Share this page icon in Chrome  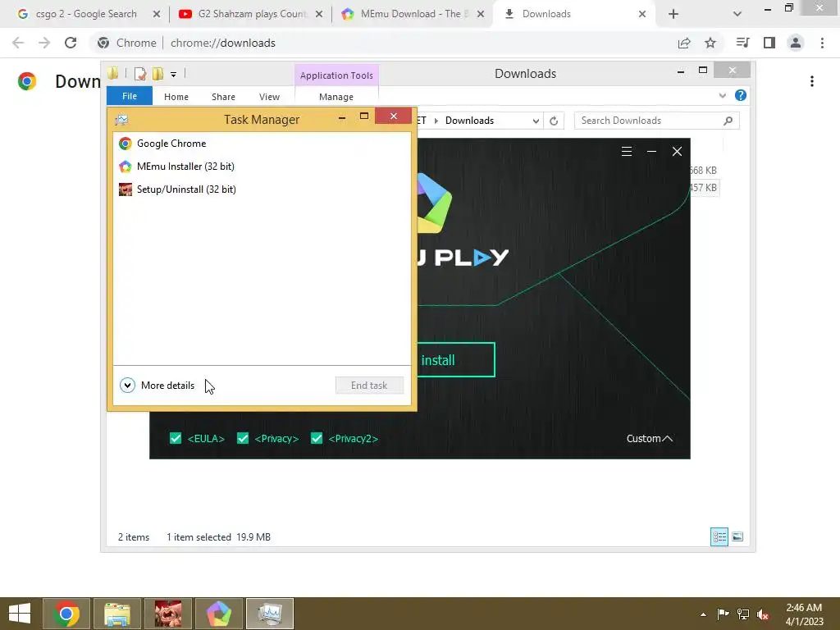(x=684, y=43)
